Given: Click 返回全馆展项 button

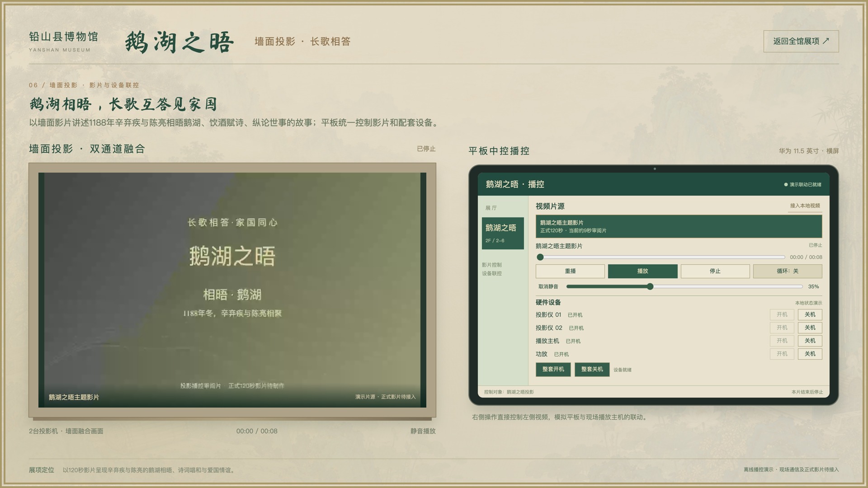Looking at the screenshot, I should pyautogui.click(x=801, y=41).
